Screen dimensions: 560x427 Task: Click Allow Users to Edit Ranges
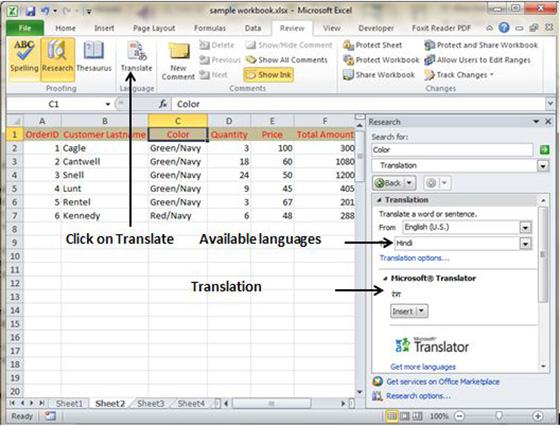(477, 60)
